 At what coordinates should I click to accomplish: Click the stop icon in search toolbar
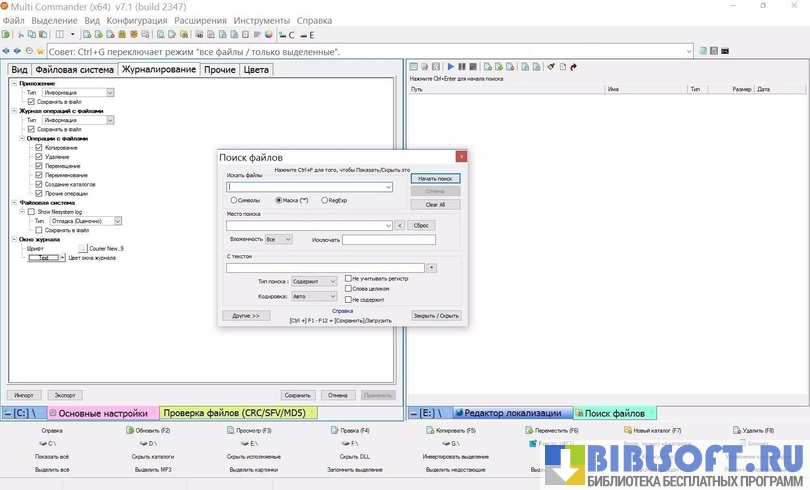tap(472, 67)
